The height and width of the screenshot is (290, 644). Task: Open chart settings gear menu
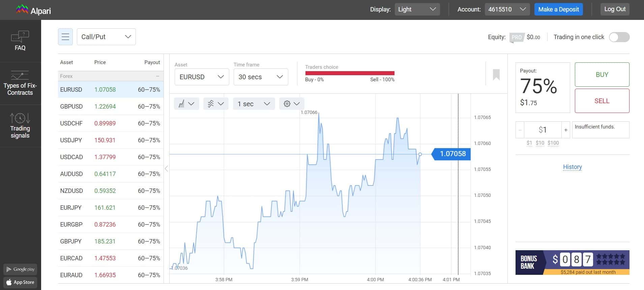point(292,104)
